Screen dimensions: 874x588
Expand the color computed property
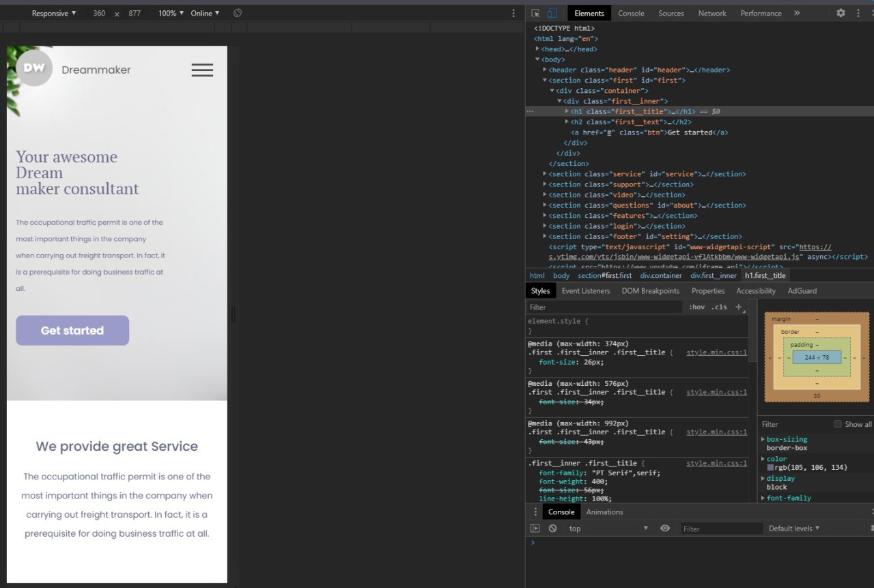tap(763, 459)
